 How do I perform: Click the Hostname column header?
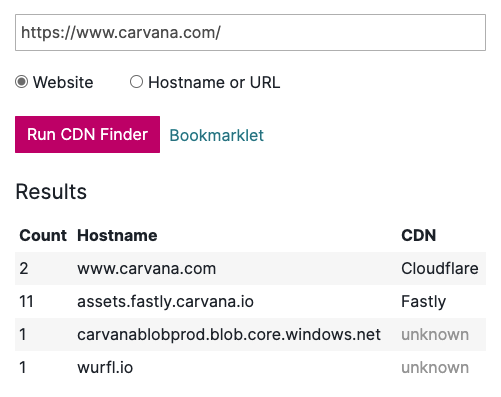pos(117,235)
